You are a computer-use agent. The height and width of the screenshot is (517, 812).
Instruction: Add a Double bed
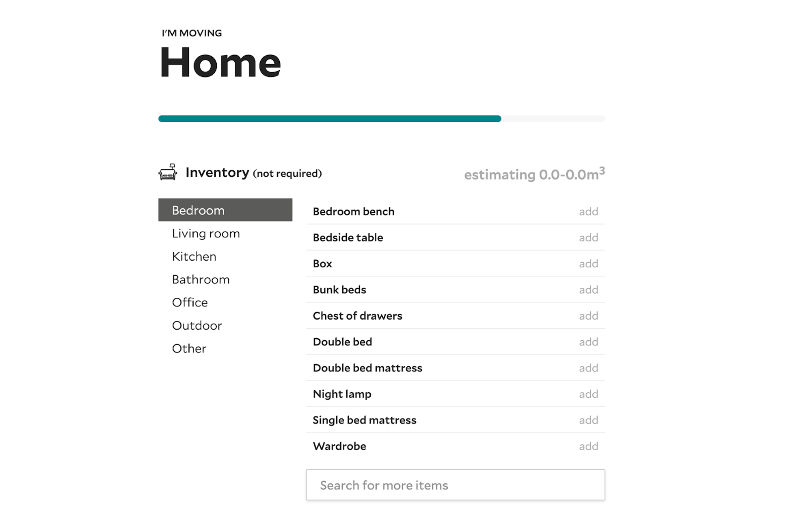point(588,342)
